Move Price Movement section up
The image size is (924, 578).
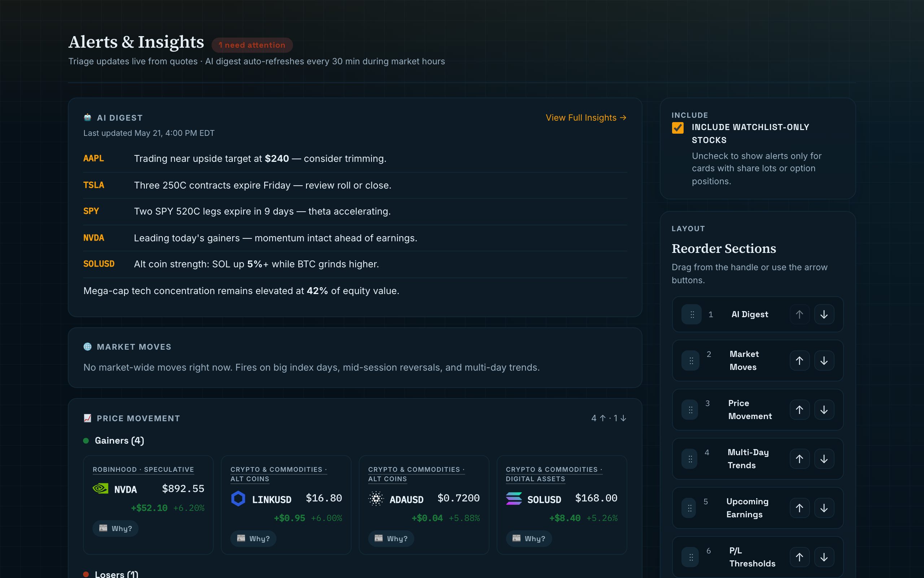pos(799,410)
